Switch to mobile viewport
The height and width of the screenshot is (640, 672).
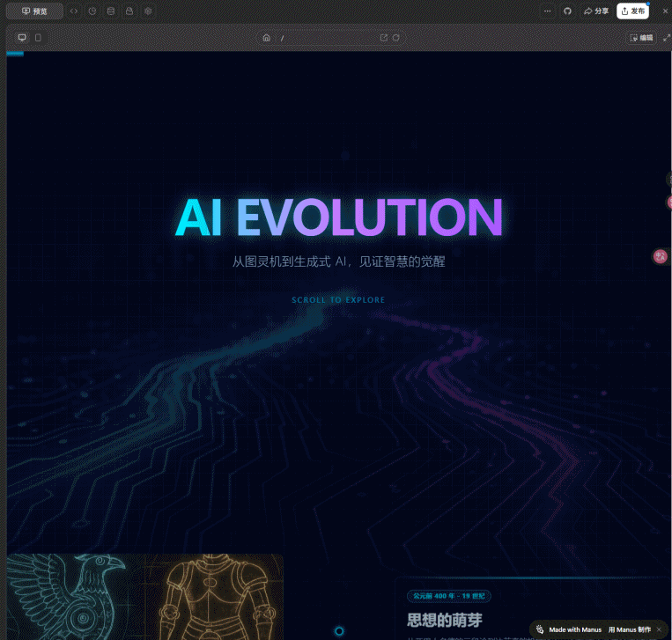(38, 38)
